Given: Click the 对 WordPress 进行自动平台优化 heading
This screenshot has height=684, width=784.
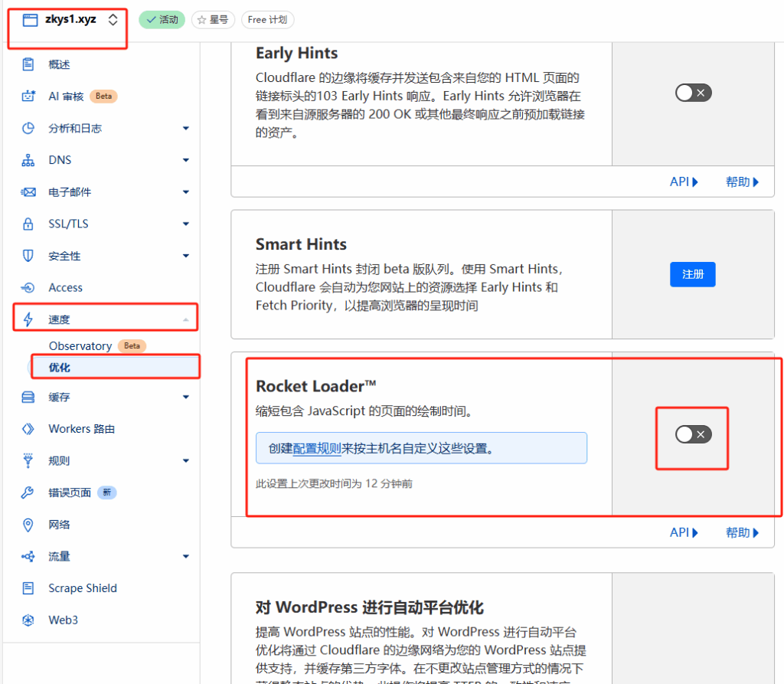Looking at the screenshot, I should click(370, 607).
